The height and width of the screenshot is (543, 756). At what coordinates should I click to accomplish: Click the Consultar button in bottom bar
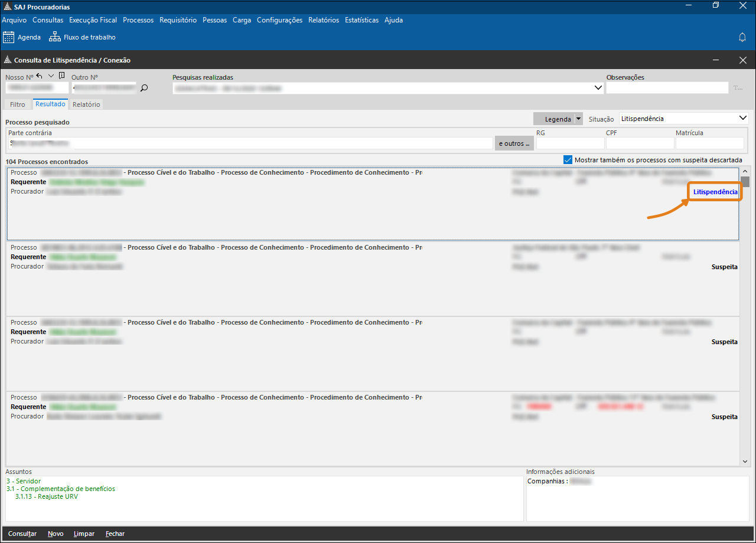pyautogui.click(x=22, y=534)
